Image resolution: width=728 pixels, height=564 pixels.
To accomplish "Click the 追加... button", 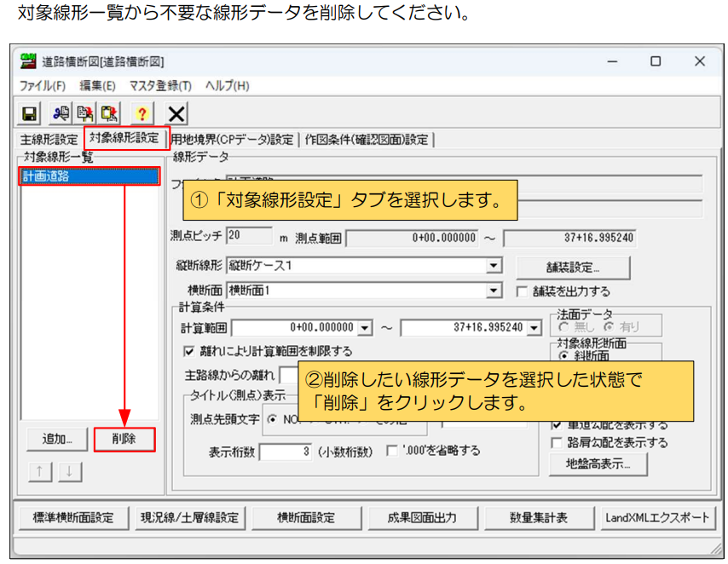I will [57, 439].
